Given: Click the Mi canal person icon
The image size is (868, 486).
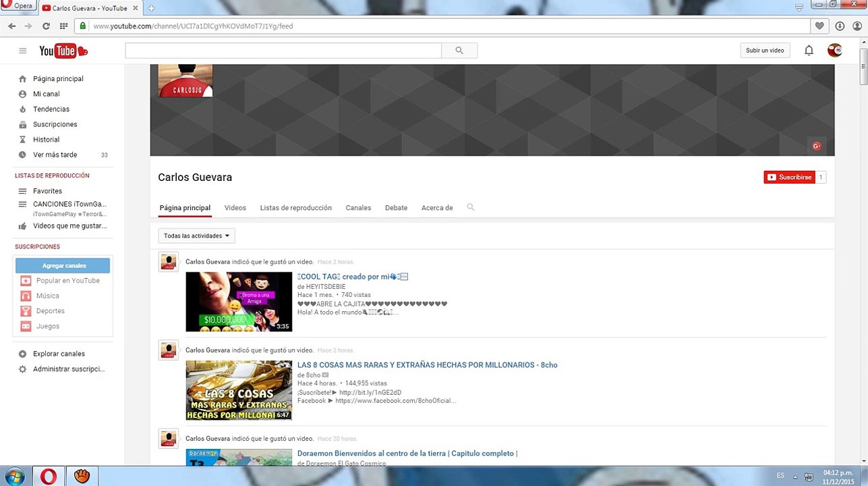Looking at the screenshot, I should (22, 94).
